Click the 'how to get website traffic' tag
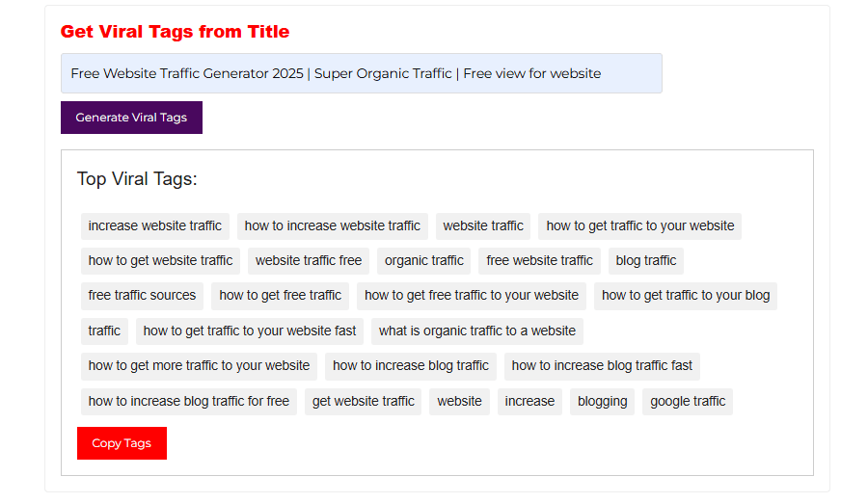The image size is (868, 503). point(160,260)
